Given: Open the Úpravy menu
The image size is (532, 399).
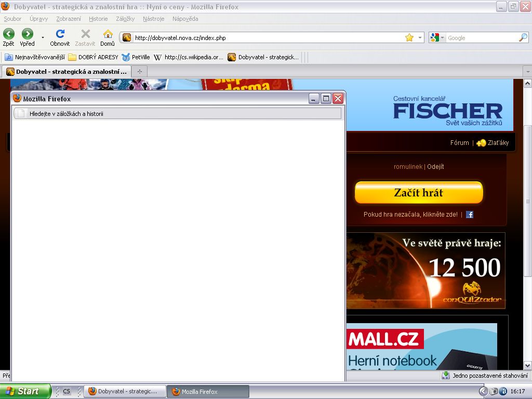Looking at the screenshot, I should coord(38,19).
